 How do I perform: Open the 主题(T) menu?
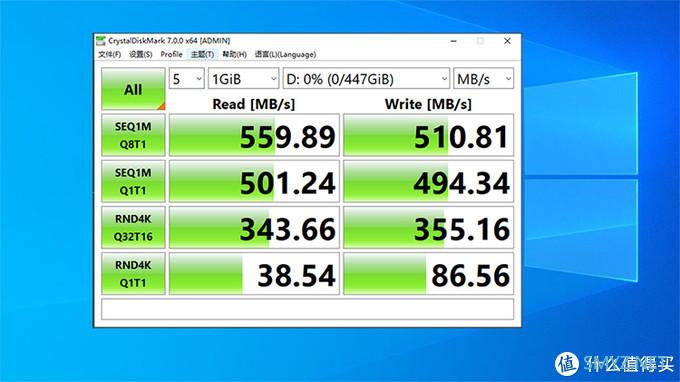(x=203, y=54)
